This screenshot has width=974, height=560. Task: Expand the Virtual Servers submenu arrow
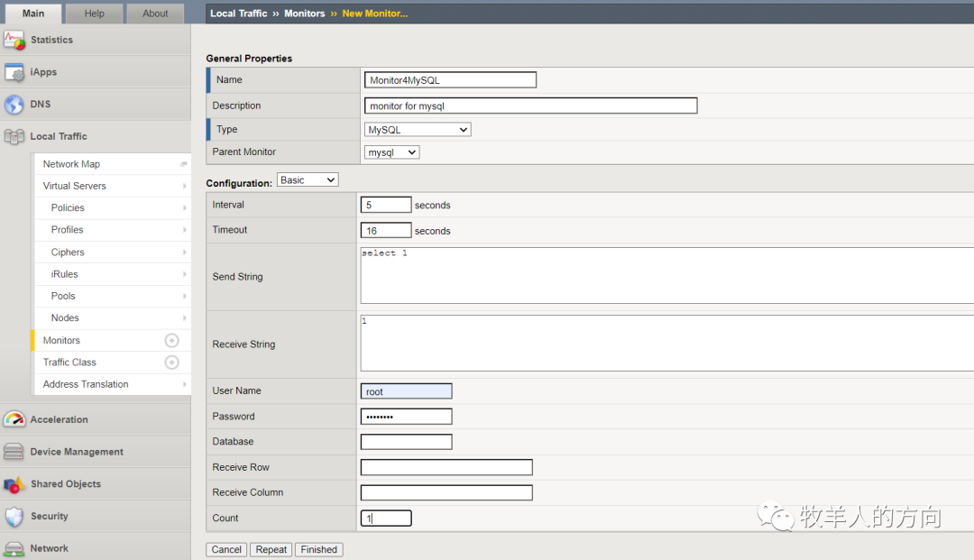tap(184, 187)
